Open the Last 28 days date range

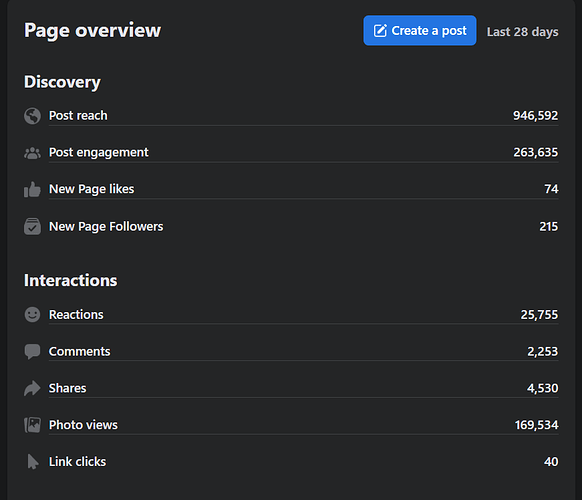522,32
